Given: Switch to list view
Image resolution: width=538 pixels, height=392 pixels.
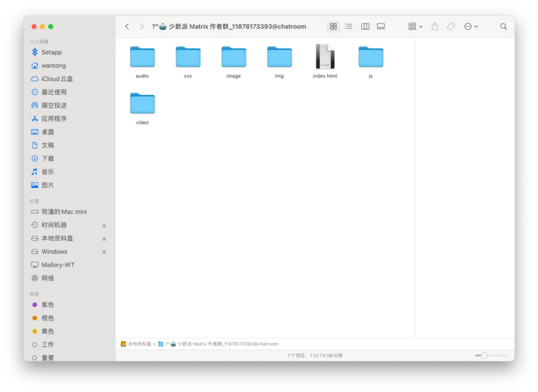Looking at the screenshot, I should click(349, 26).
